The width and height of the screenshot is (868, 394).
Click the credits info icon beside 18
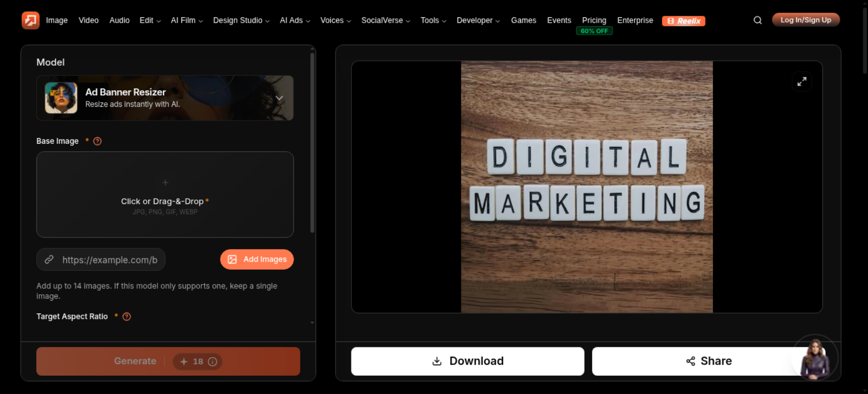(x=213, y=361)
